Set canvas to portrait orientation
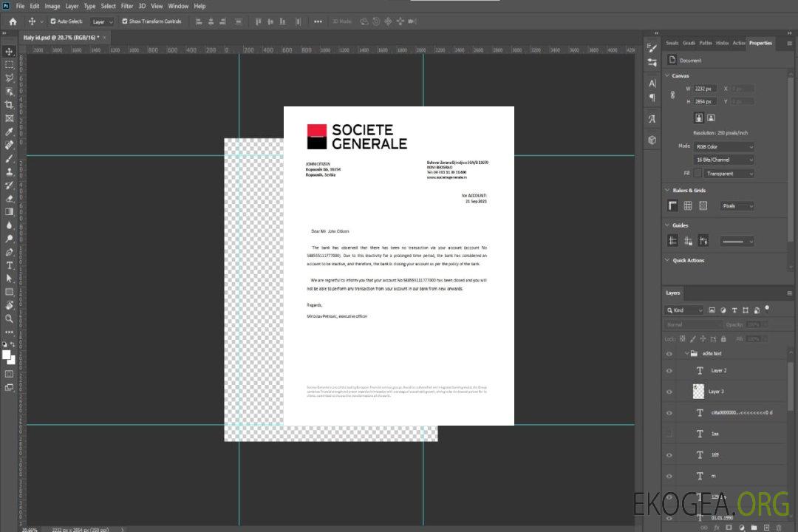798x532 pixels. coord(699,118)
